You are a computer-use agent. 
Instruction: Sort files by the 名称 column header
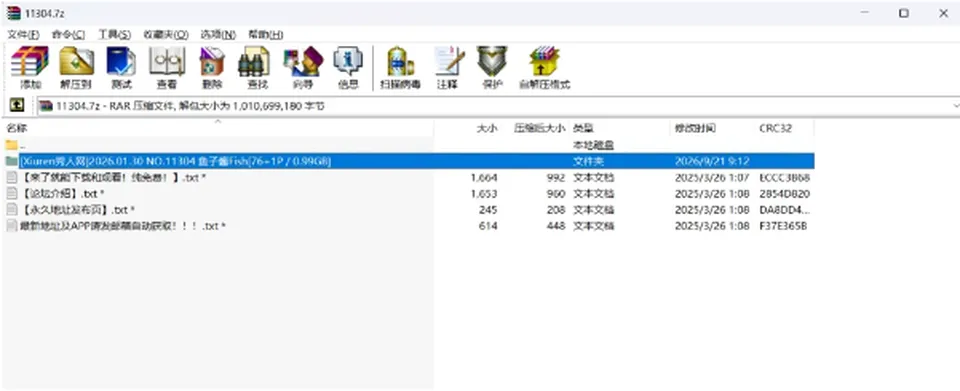click(217, 128)
